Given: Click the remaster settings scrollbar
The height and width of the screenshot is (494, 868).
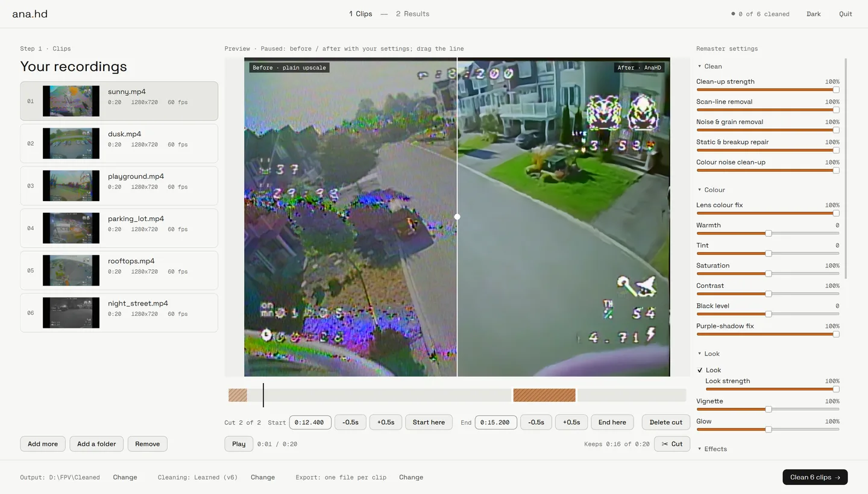Looking at the screenshot, I should (846, 169).
